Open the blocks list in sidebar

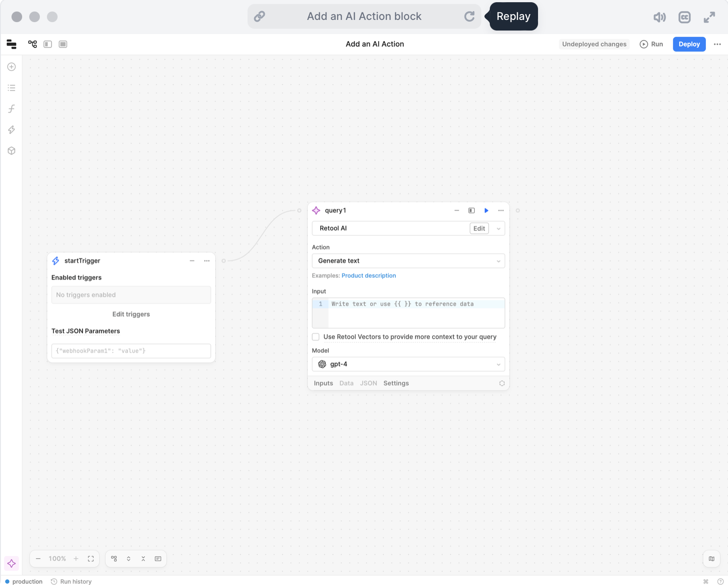tap(12, 88)
